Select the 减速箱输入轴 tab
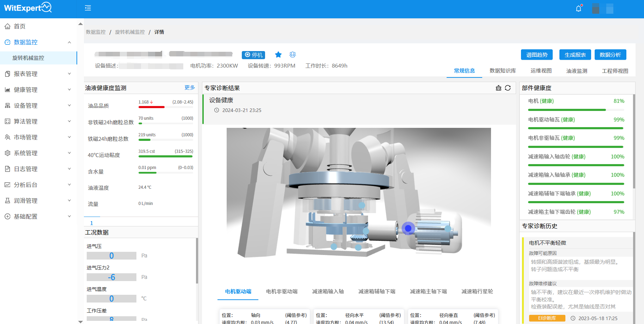Viewport: 644px width, 324px height. tap(328, 292)
